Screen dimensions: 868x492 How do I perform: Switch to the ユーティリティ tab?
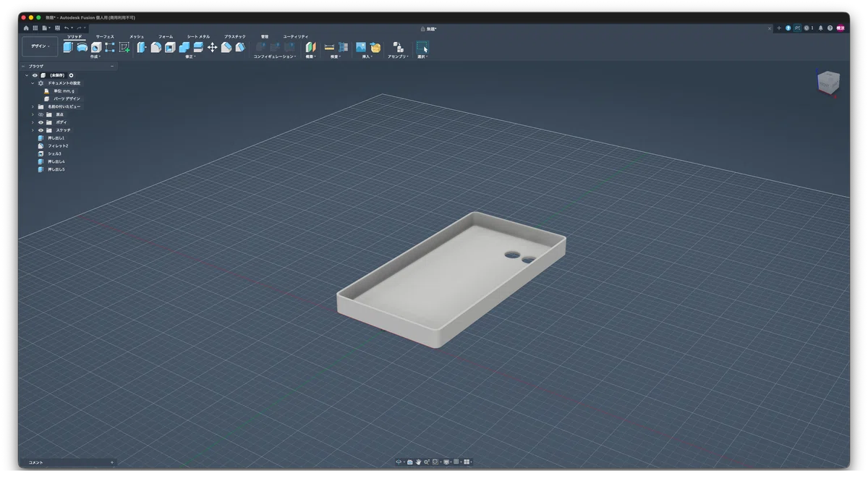point(295,36)
